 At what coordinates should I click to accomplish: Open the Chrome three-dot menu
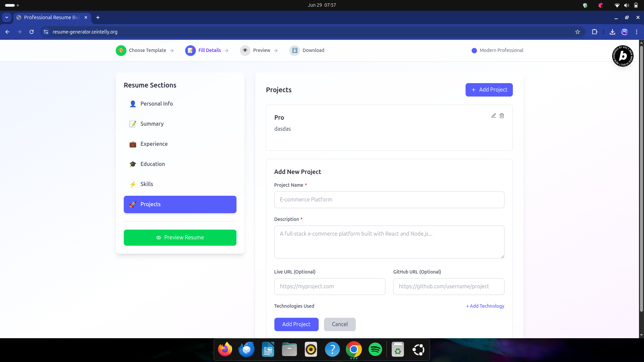[x=636, y=32]
